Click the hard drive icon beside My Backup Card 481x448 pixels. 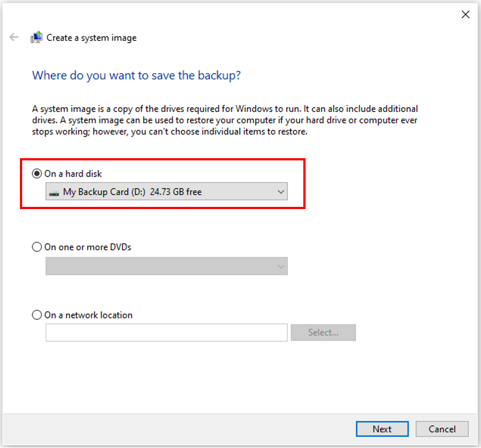pyautogui.click(x=53, y=191)
